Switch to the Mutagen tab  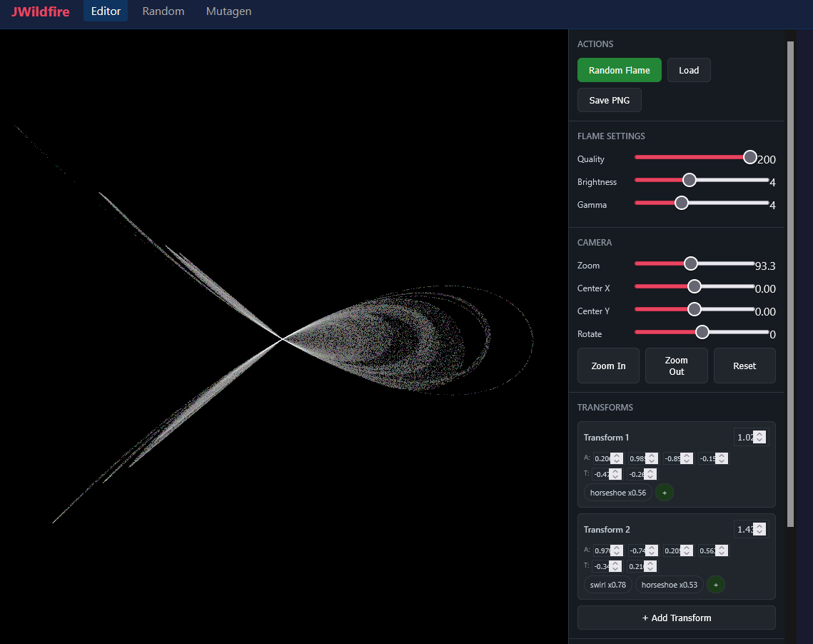(x=228, y=11)
